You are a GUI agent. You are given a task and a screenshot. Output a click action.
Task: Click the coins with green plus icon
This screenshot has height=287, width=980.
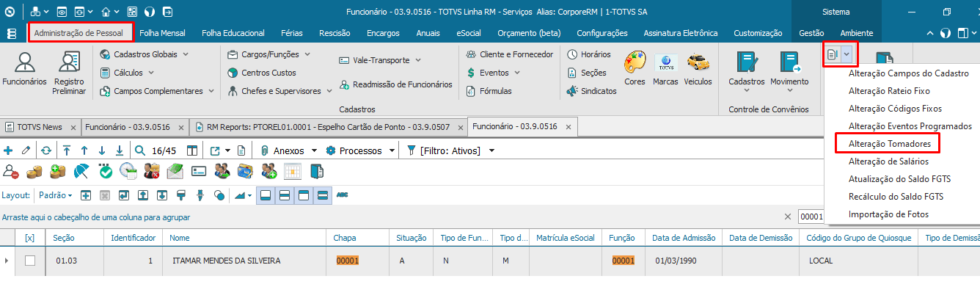point(58,172)
